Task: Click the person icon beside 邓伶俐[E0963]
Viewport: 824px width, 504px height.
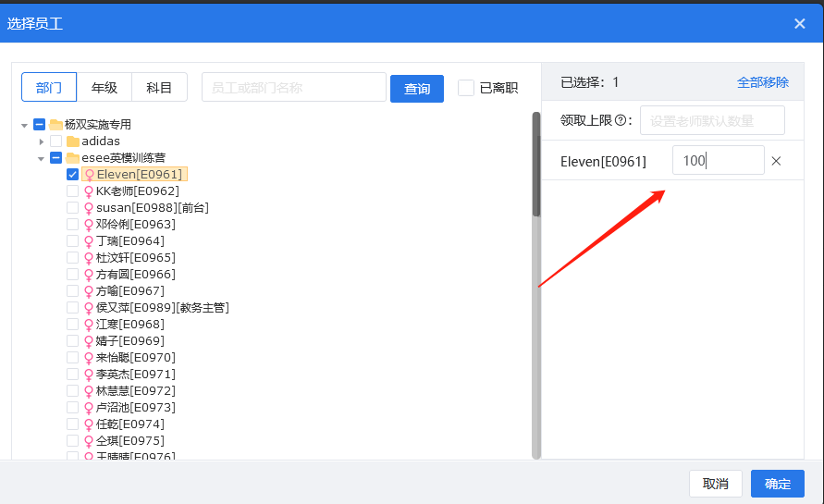Action: (x=88, y=225)
